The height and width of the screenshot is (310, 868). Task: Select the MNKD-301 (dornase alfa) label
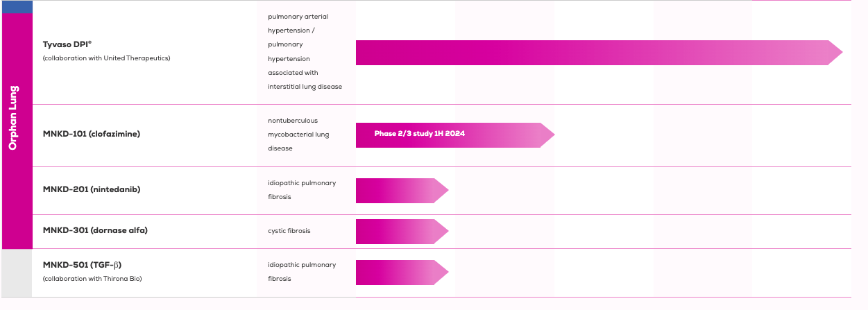[x=95, y=230]
